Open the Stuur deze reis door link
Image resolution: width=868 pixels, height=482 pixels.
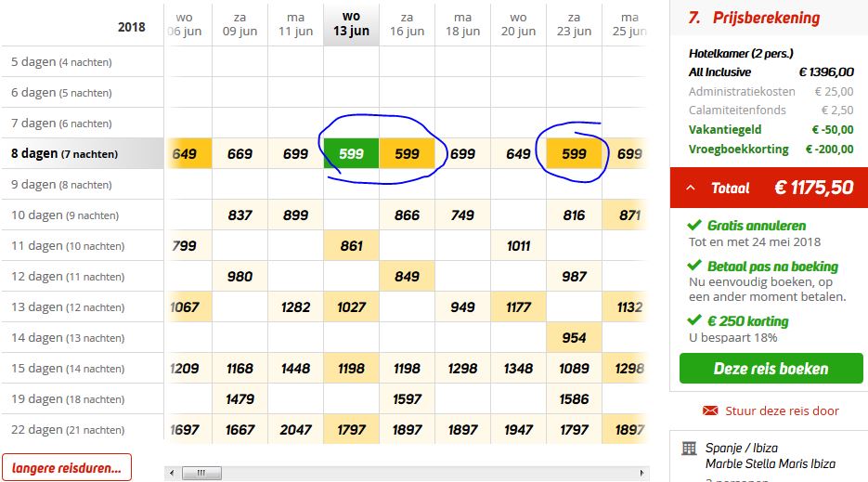[782, 410]
